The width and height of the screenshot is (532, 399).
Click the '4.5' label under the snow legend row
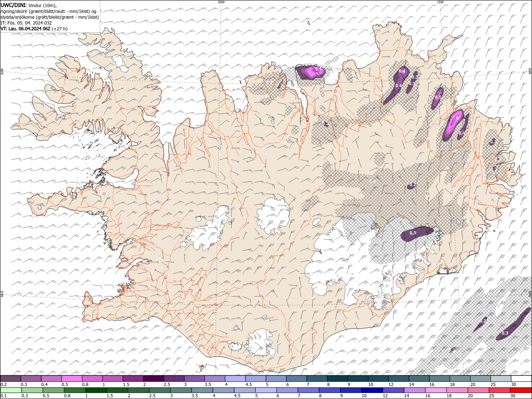pyautogui.click(x=249, y=384)
